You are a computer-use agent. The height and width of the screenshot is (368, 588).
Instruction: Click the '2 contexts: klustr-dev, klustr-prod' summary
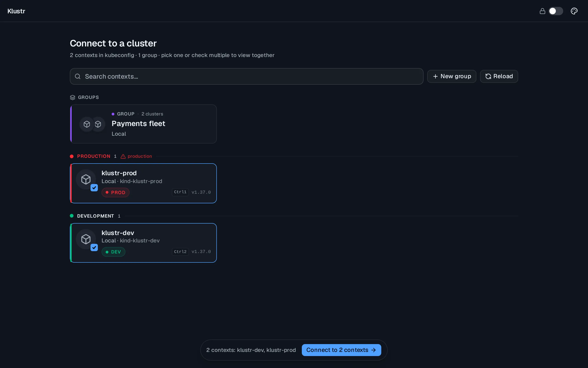pyautogui.click(x=251, y=350)
